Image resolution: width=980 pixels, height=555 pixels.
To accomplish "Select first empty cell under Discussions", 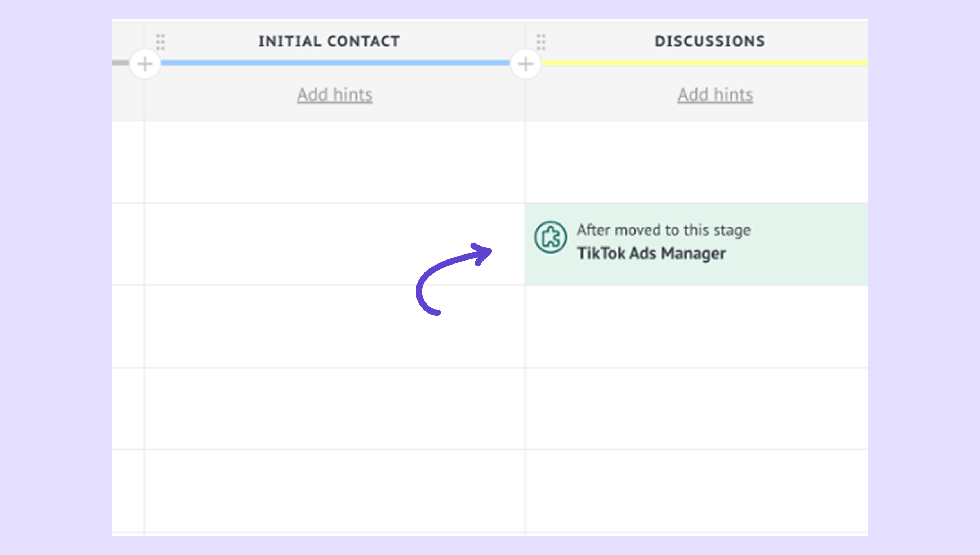I will point(696,162).
